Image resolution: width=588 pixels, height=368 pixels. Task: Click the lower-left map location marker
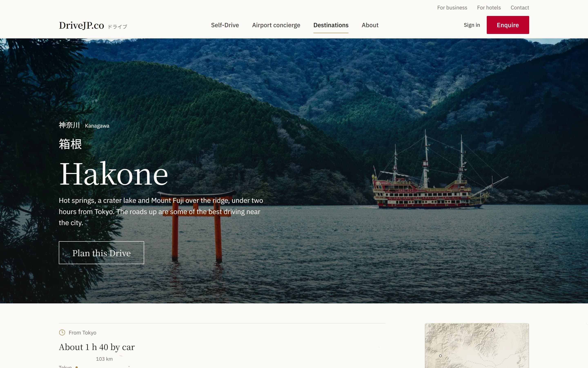coord(440,356)
